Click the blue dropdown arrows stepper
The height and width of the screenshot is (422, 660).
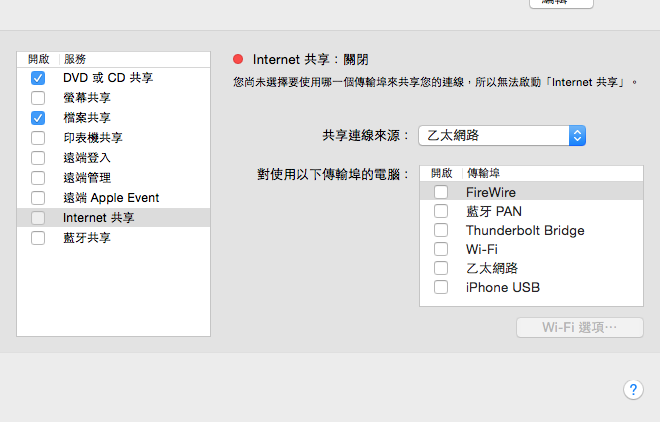tap(577, 135)
